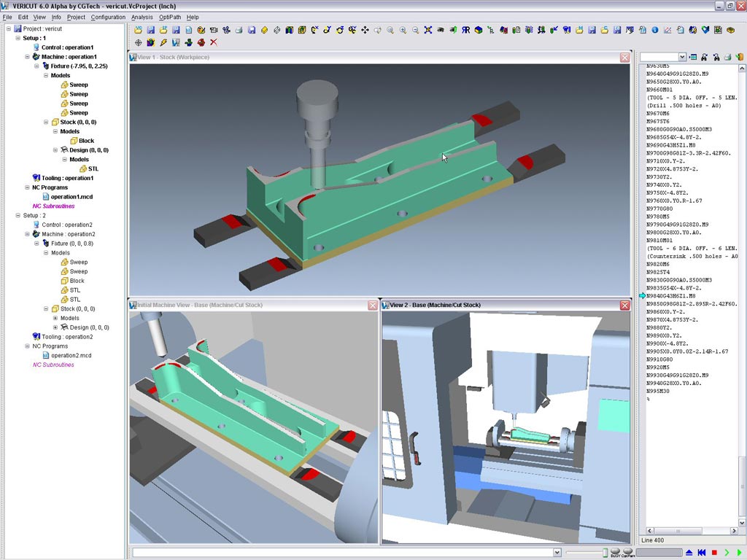Screen dimensions: 747x560
Task: Click the Fit view toolbar icon
Action: [427, 31]
